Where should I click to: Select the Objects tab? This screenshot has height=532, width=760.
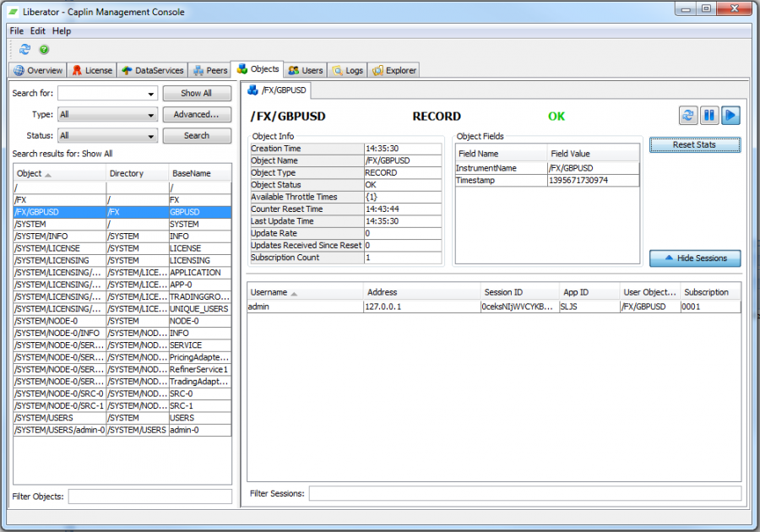click(258, 68)
